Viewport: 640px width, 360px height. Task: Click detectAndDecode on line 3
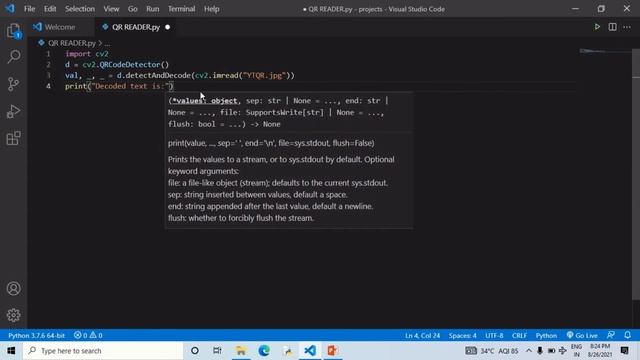point(158,76)
